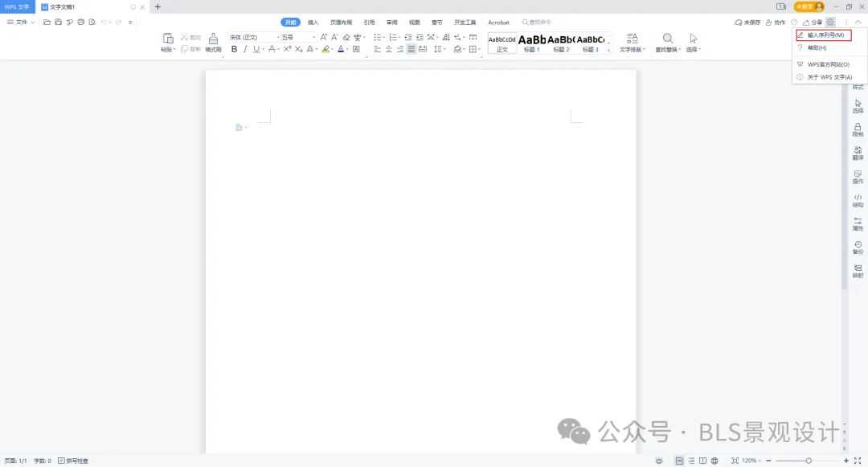Toggle Italic formatting
The image size is (868, 467).
[x=245, y=49]
